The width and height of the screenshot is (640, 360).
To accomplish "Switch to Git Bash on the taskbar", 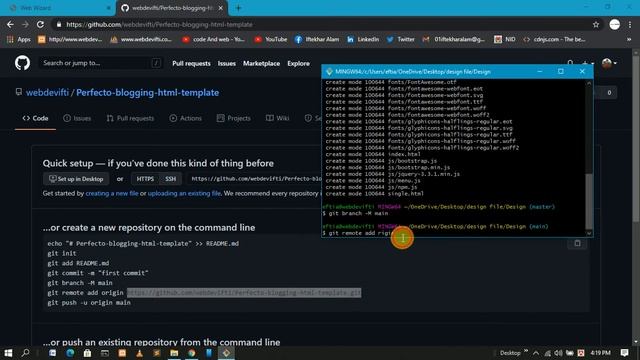I will coord(227,353).
